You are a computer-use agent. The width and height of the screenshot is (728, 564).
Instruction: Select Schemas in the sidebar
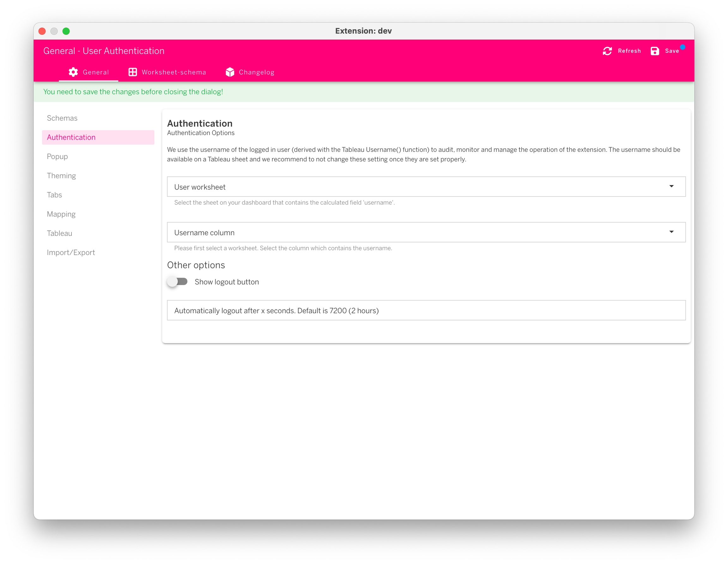62,118
